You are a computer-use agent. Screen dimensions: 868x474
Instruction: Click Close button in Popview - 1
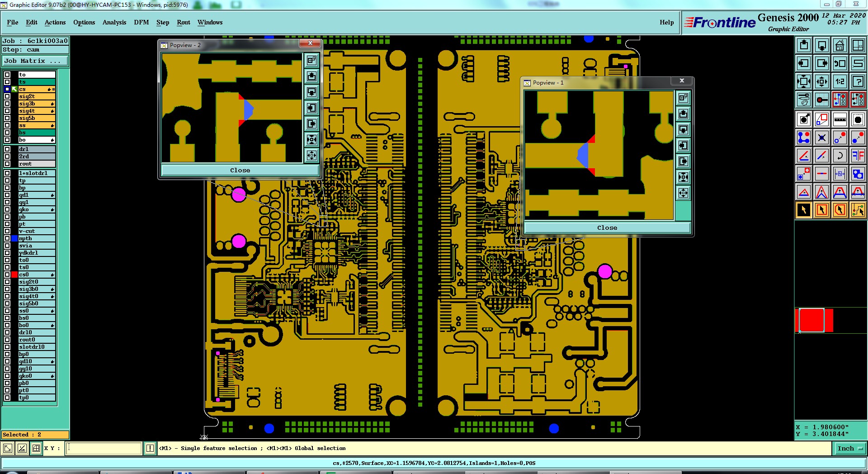coord(607,228)
